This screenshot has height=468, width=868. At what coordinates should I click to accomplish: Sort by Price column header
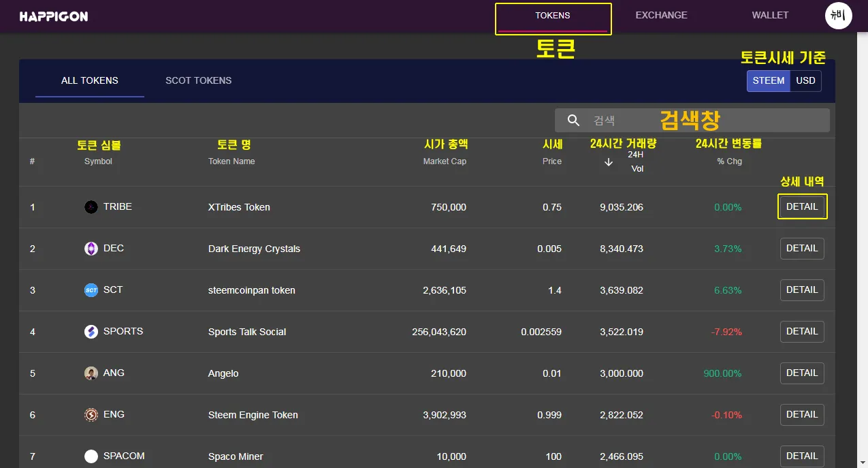(x=552, y=161)
